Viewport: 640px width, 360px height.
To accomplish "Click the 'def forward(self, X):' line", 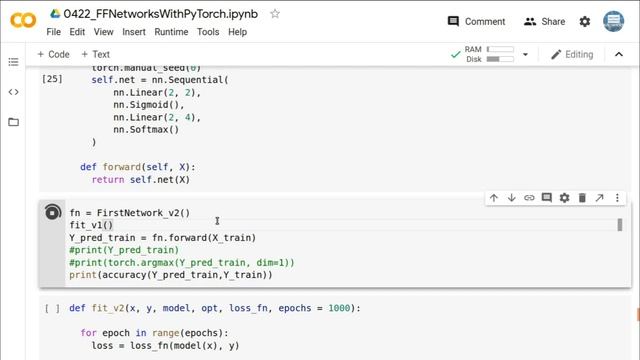I will coord(138,167).
